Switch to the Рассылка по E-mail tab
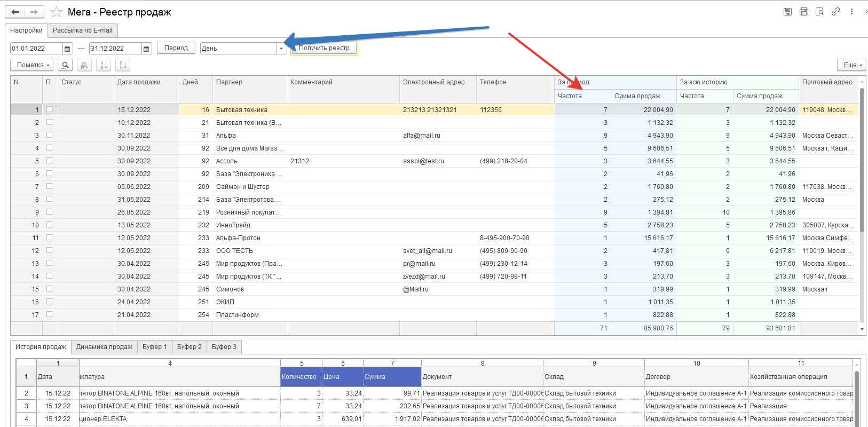 tap(83, 30)
